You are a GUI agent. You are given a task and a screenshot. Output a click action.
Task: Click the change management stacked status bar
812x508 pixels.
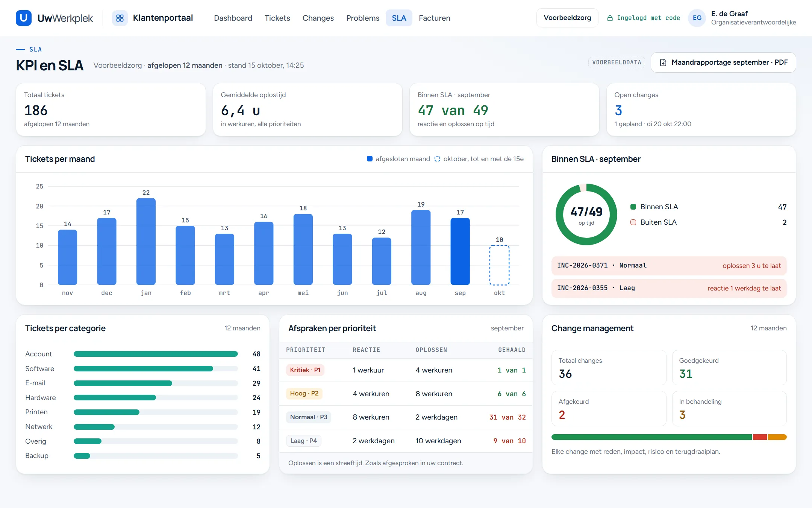click(x=669, y=437)
